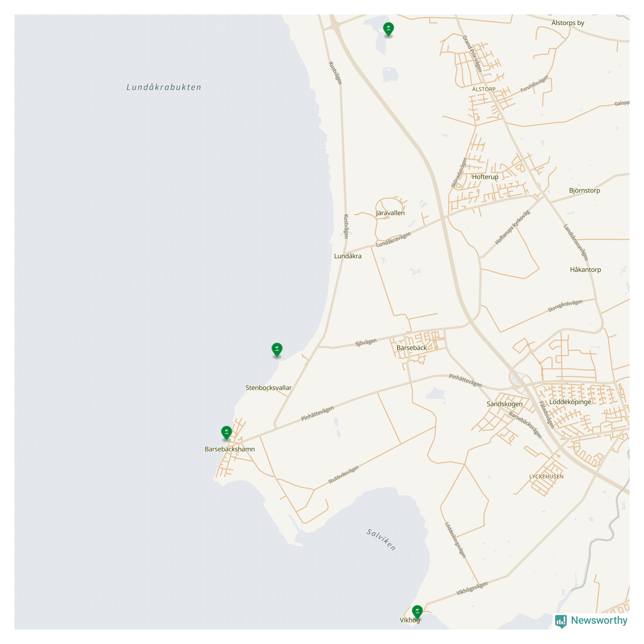Screen dimensions: 644x644
Task: Click the Ålstorps by label
Action: [x=568, y=23]
